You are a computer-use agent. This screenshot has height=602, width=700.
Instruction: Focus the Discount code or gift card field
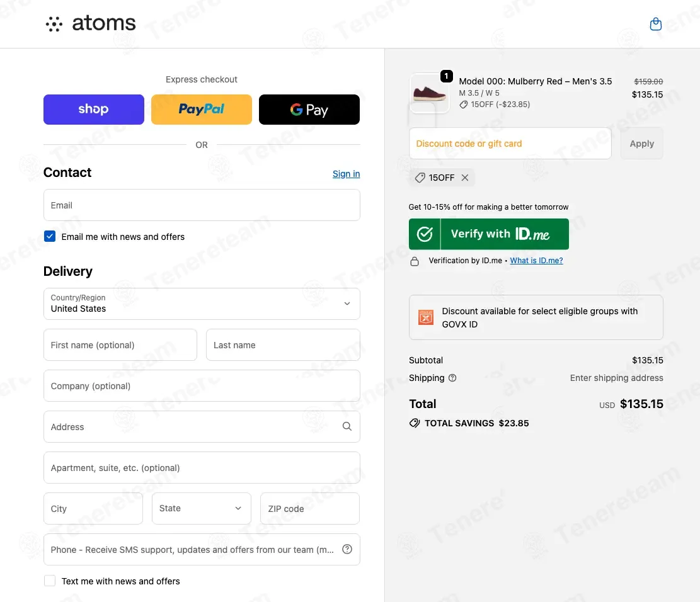pyautogui.click(x=510, y=144)
